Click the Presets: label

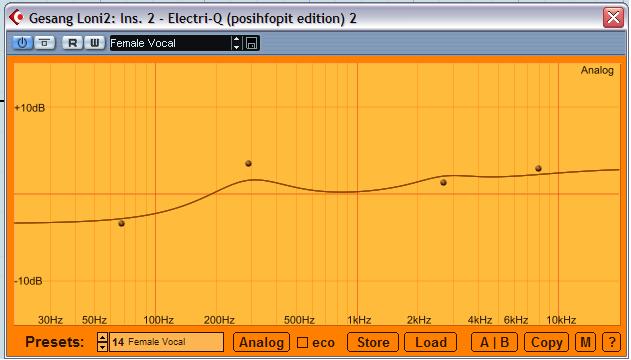click(x=55, y=342)
